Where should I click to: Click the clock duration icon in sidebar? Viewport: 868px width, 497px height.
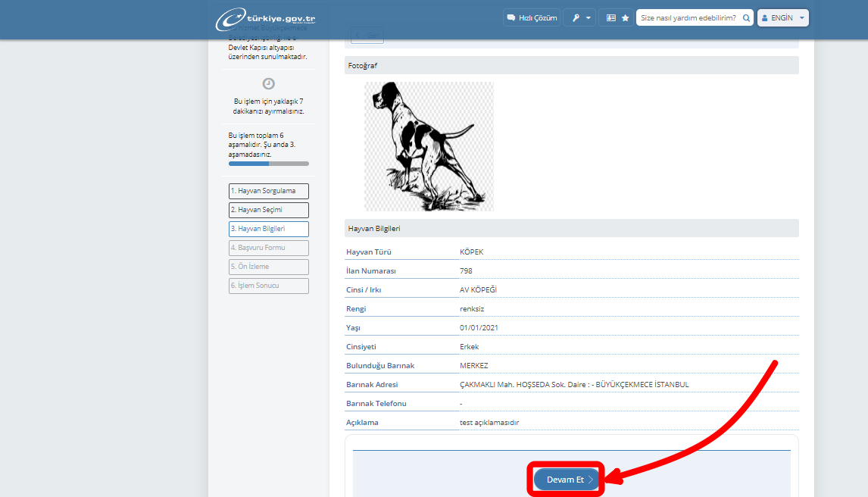(x=268, y=83)
